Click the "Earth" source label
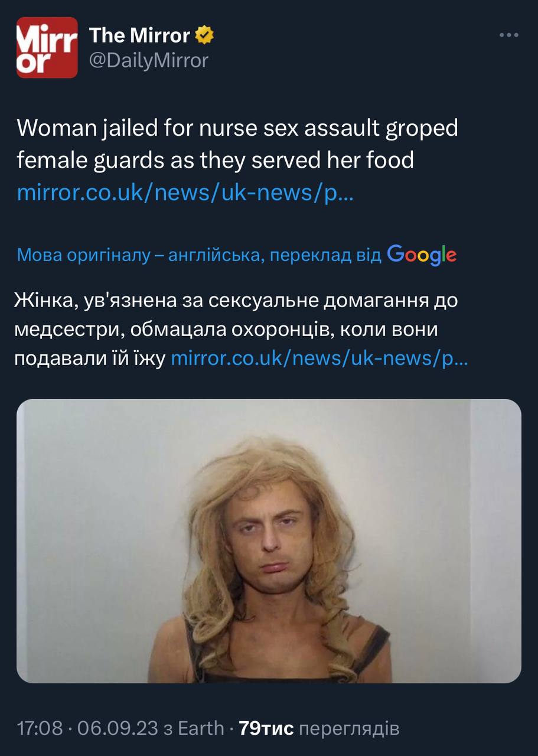Image resolution: width=538 pixels, height=756 pixels. click(x=201, y=728)
